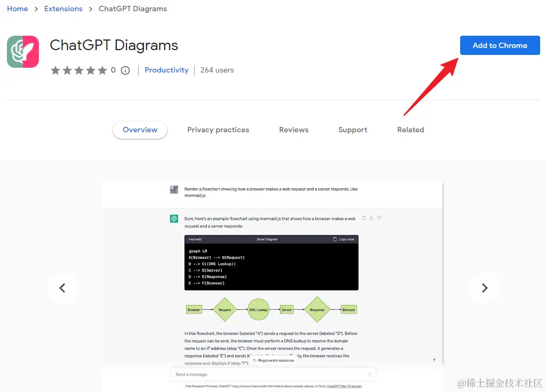546x392 pixels.
Task: Click the ChatGPT May 12 Version link
Action: 344,386
